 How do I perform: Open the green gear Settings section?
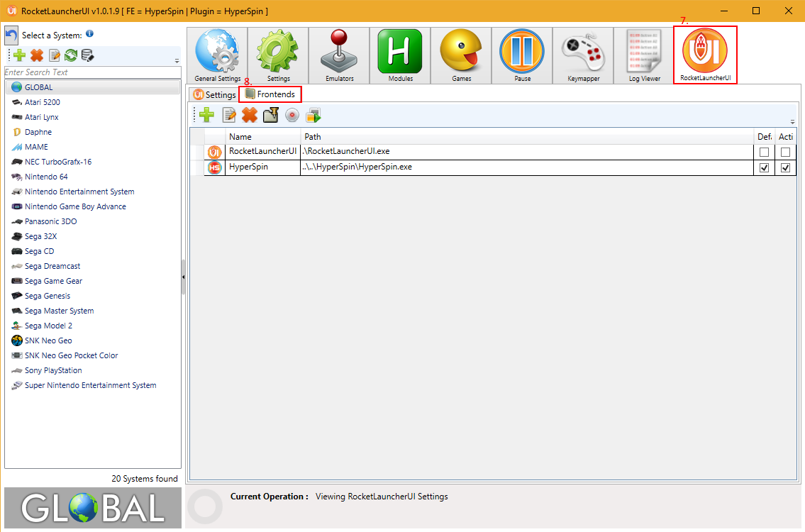[278, 55]
